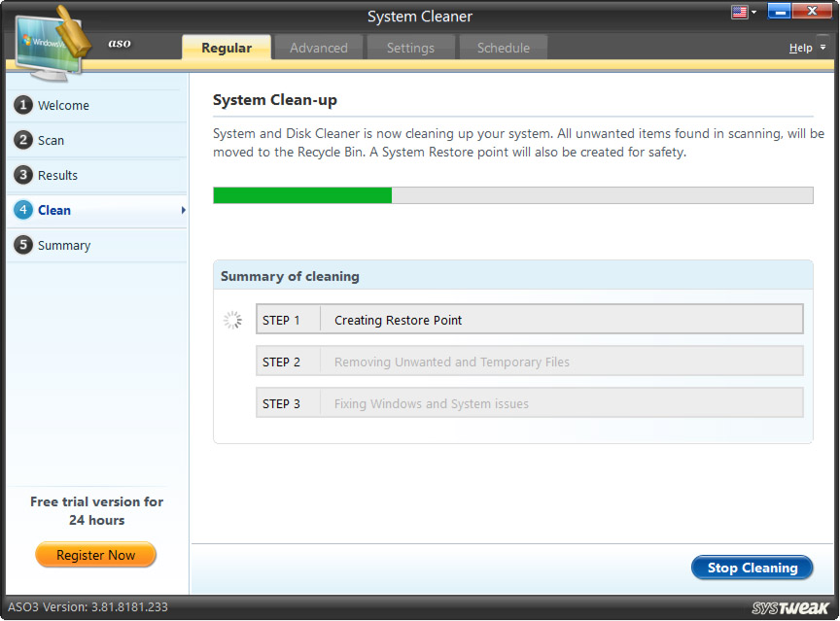Expand the Help menu chevron
840x621 pixels.
[x=822, y=47]
